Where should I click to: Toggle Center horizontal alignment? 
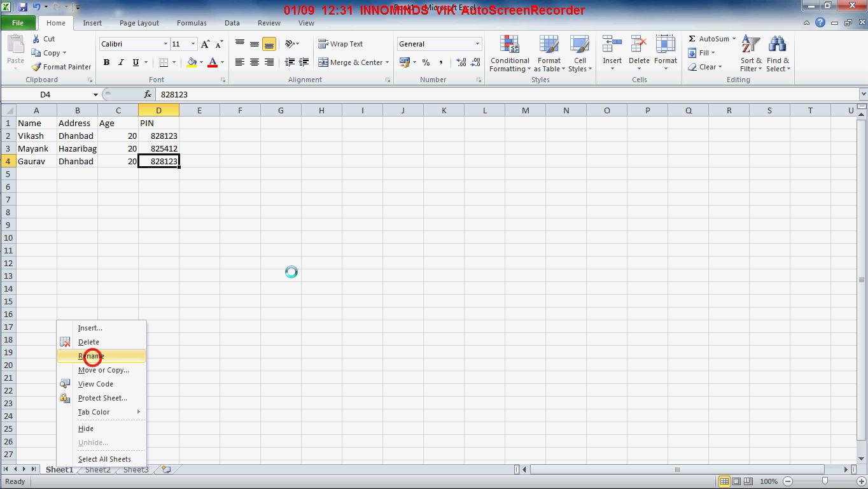[x=255, y=62]
